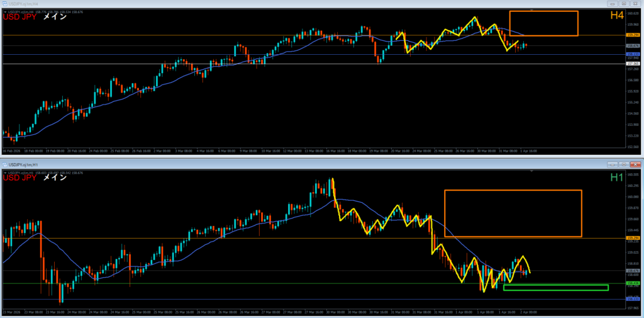Click the H4 chart window icon in title bar

click(5, 3)
